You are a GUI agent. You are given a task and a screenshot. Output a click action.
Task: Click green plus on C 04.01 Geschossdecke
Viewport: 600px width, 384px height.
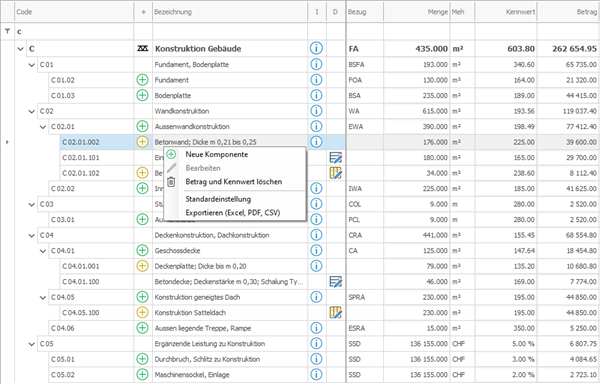click(x=142, y=251)
